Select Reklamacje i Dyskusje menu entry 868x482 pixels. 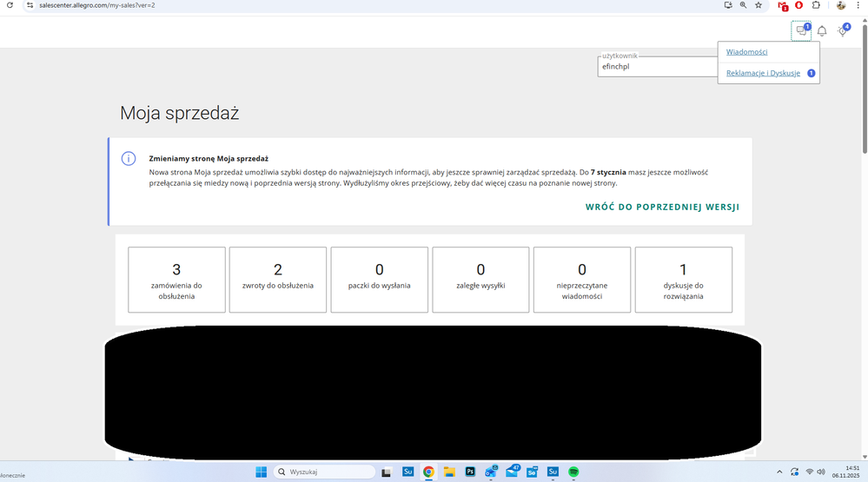coord(763,73)
